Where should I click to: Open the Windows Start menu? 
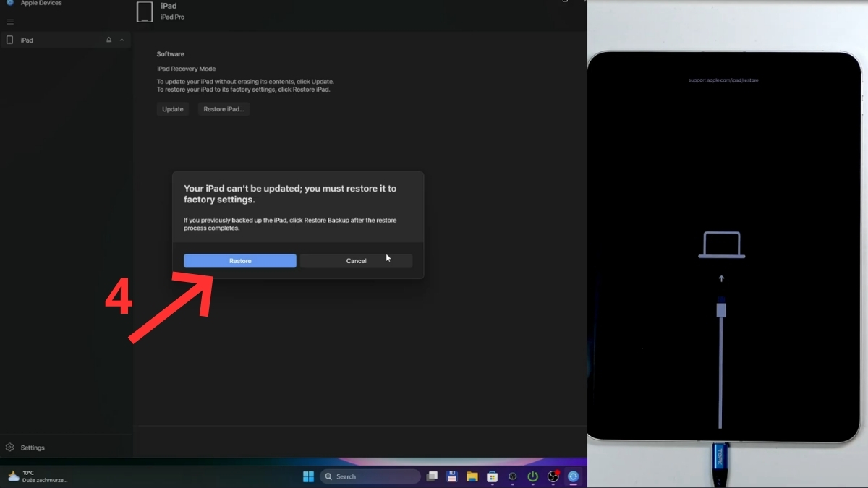[308, 476]
